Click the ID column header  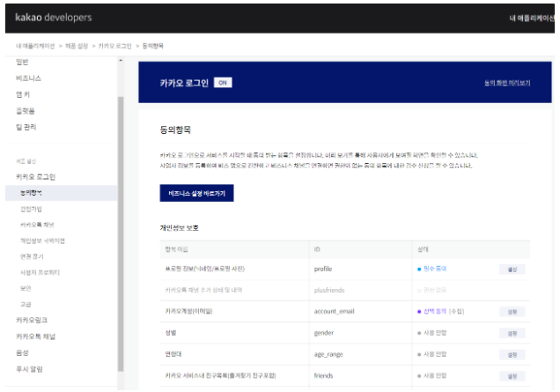[x=317, y=249]
